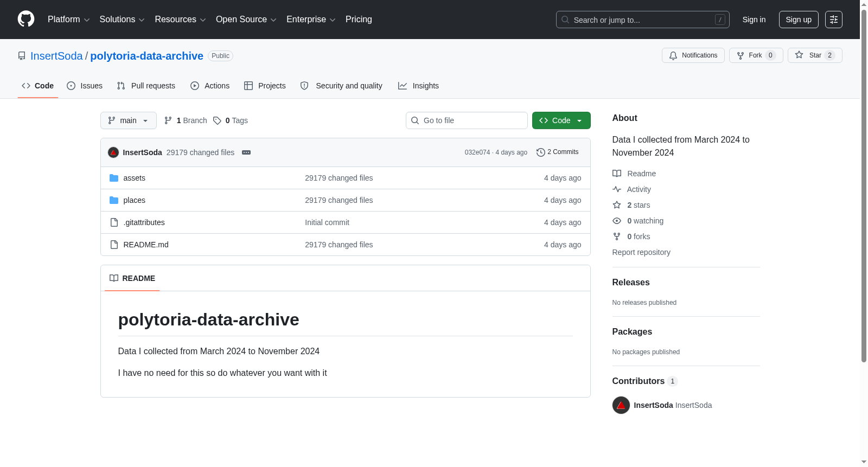Click Report repository link
The image size is (868, 467).
(641, 252)
